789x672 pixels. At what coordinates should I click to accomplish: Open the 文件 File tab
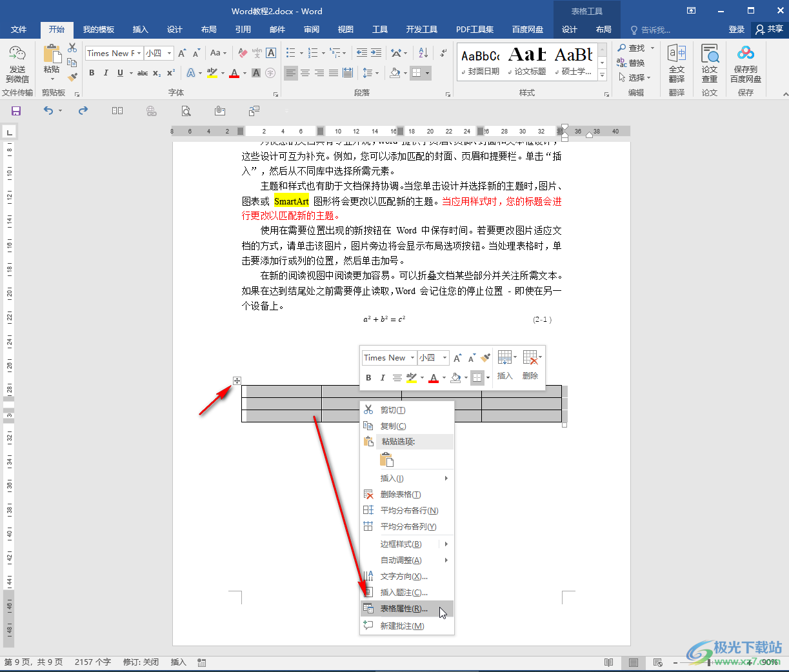pos(19,30)
